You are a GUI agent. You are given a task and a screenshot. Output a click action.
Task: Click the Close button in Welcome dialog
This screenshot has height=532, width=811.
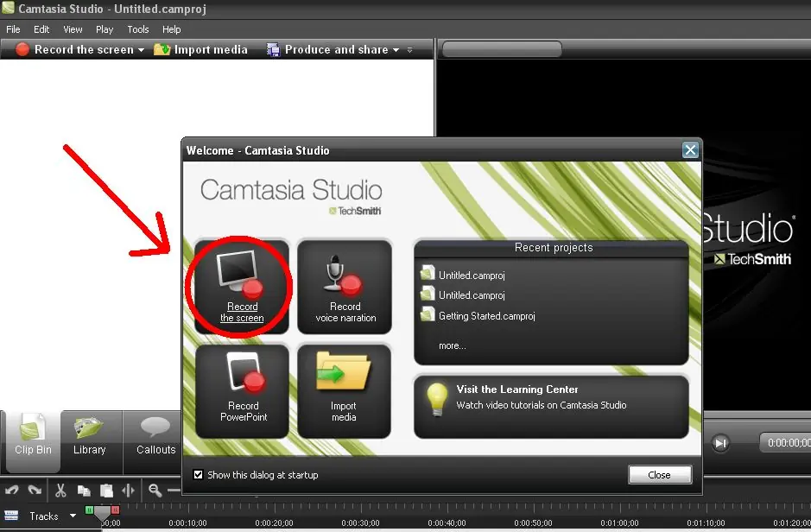tap(660, 475)
